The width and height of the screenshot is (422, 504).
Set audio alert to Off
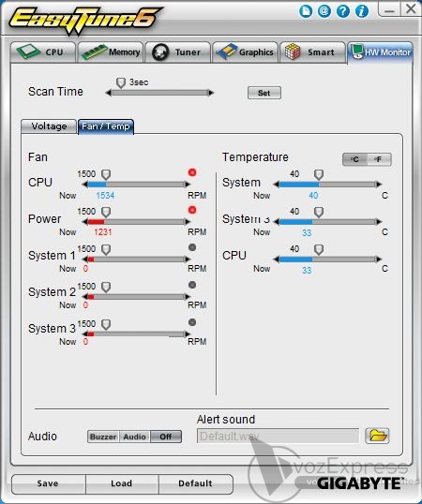pyautogui.click(x=166, y=437)
